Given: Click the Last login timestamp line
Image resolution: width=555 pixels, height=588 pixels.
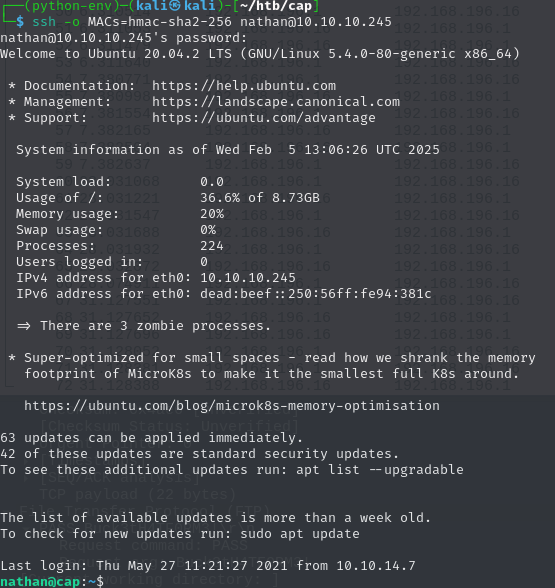Looking at the screenshot, I should pos(208,566).
